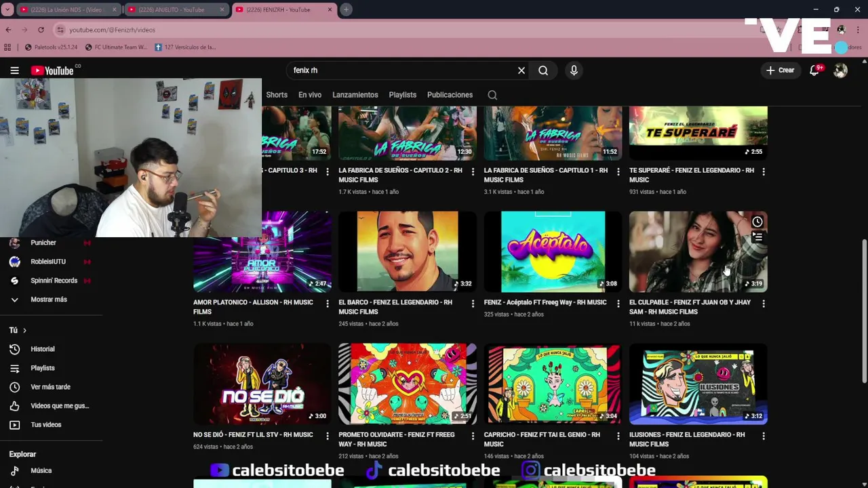Open the tab search dropdown arrow
Image resolution: width=868 pixels, height=488 pixels.
point(7,9)
